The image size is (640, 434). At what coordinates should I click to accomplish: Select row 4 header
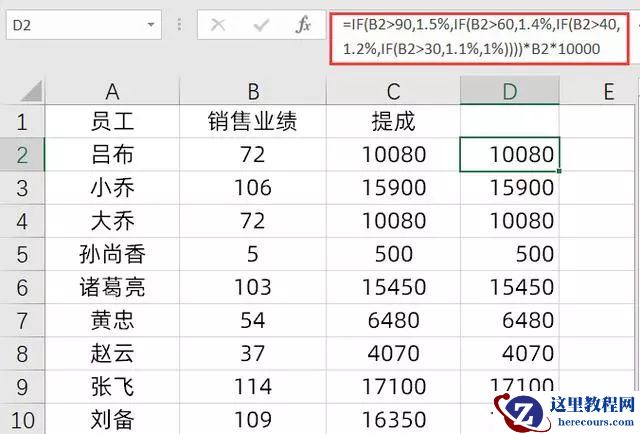[22, 221]
